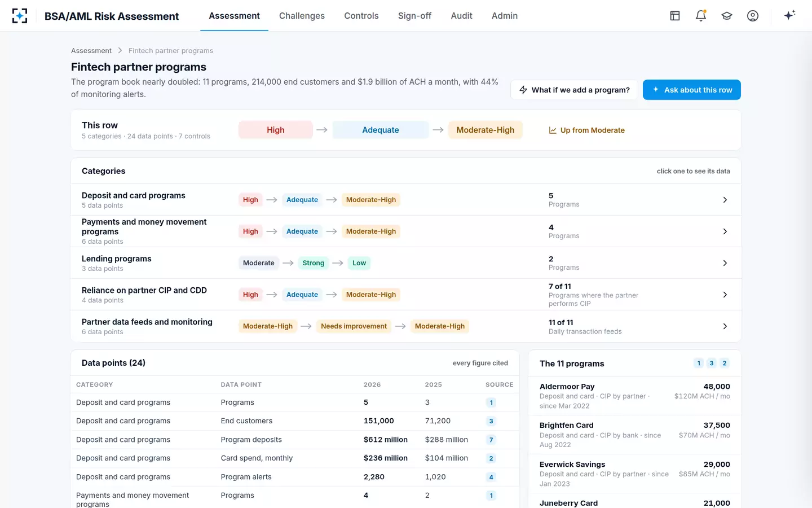Switch to the Challenges tab
812x508 pixels.
click(302, 16)
